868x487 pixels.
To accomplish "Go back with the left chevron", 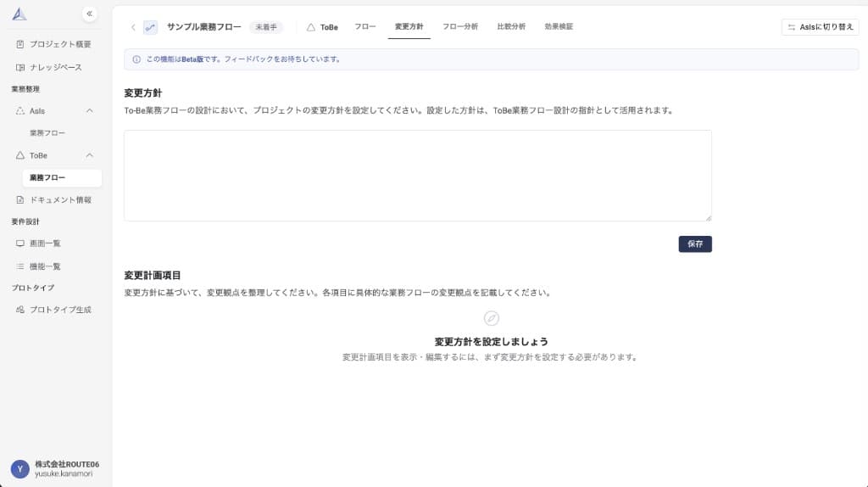I will coord(133,27).
